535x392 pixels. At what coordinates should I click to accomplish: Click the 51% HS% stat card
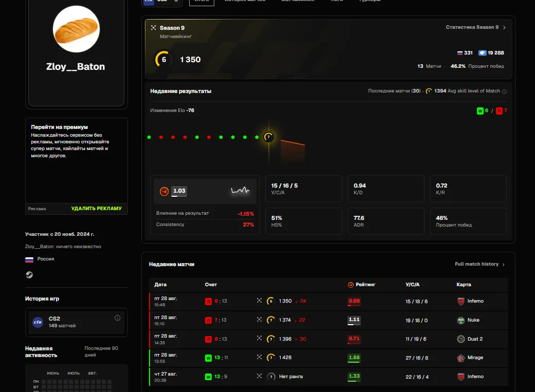[304, 221]
